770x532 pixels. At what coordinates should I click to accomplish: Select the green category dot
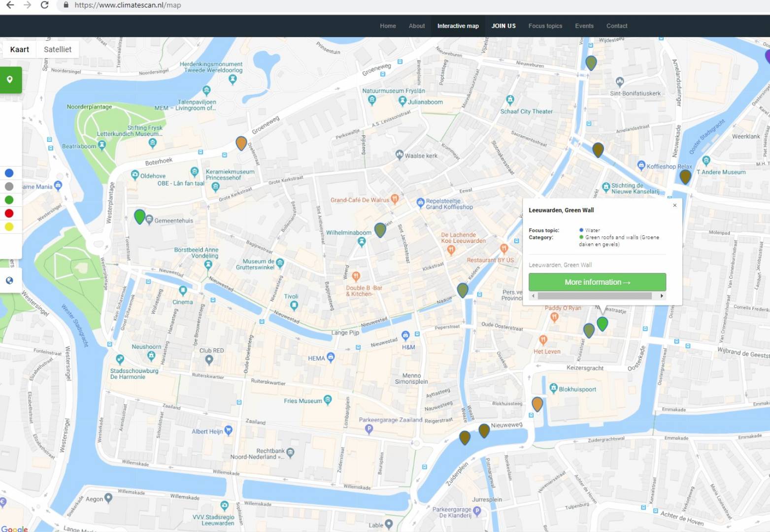pos(9,200)
